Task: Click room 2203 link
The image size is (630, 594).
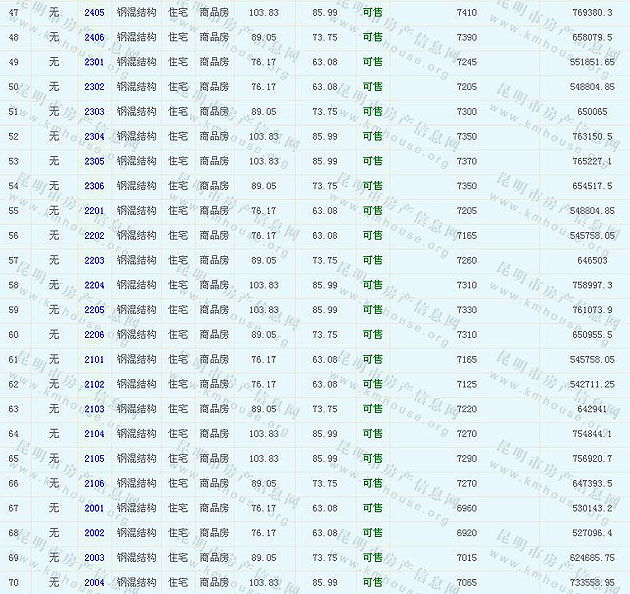Action: click(94, 260)
